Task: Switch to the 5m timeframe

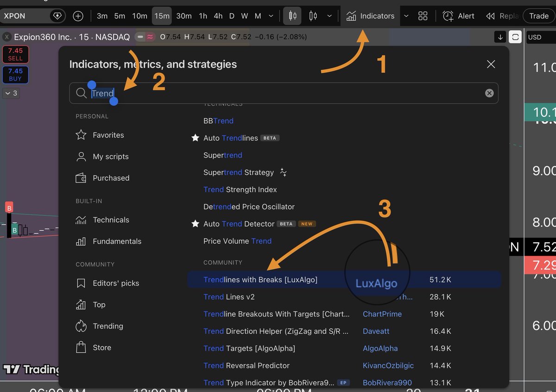Action: [120, 16]
